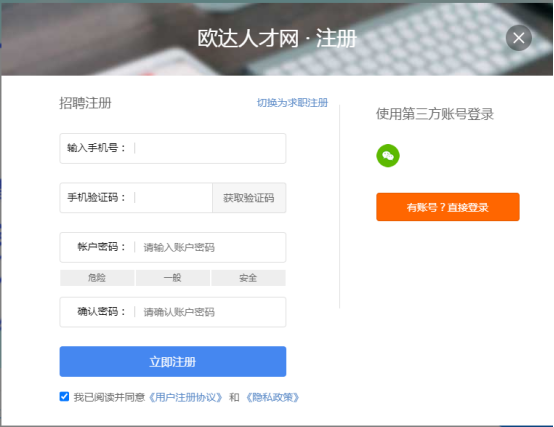Viewport: 554px width, 427px height.
Task: Click the 手机验证码 verification code field
Action: point(136,198)
